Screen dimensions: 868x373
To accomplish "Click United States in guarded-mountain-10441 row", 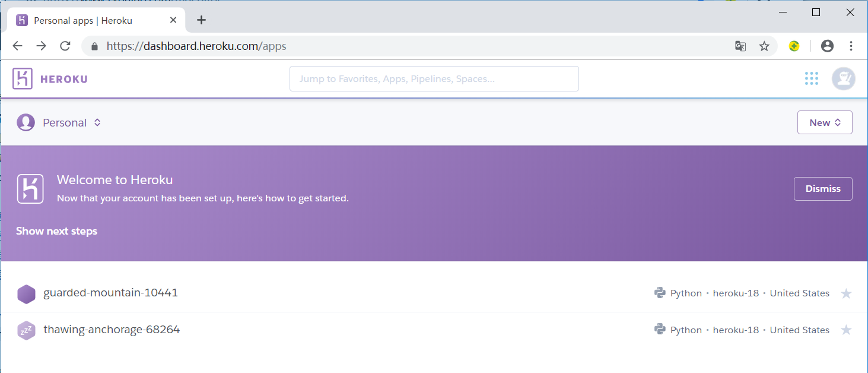I will [800, 293].
